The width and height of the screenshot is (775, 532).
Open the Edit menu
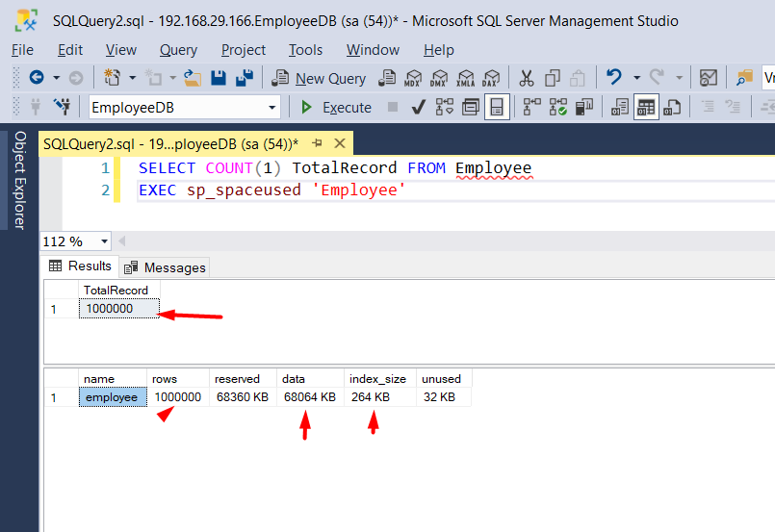[70, 50]
